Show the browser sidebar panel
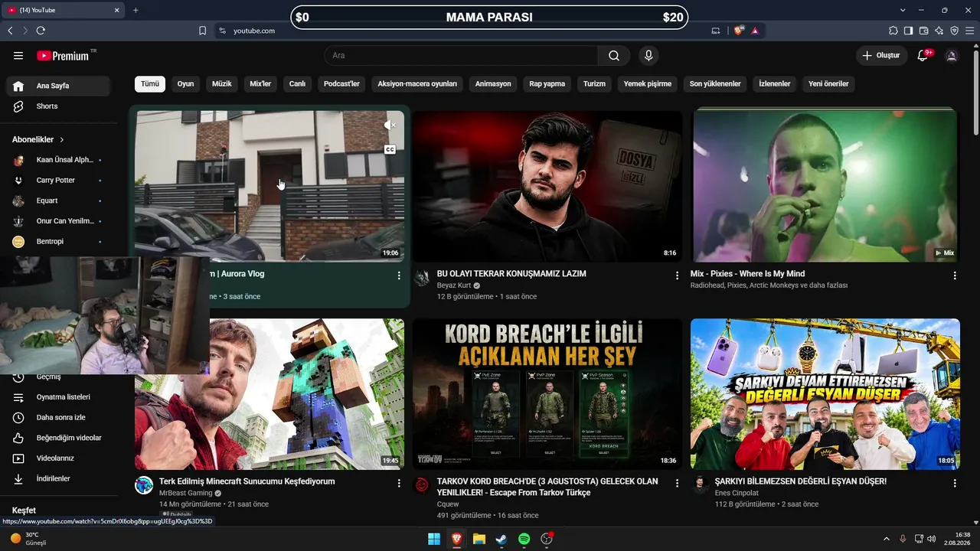This screenshot has width=980, height=551. 909,31
